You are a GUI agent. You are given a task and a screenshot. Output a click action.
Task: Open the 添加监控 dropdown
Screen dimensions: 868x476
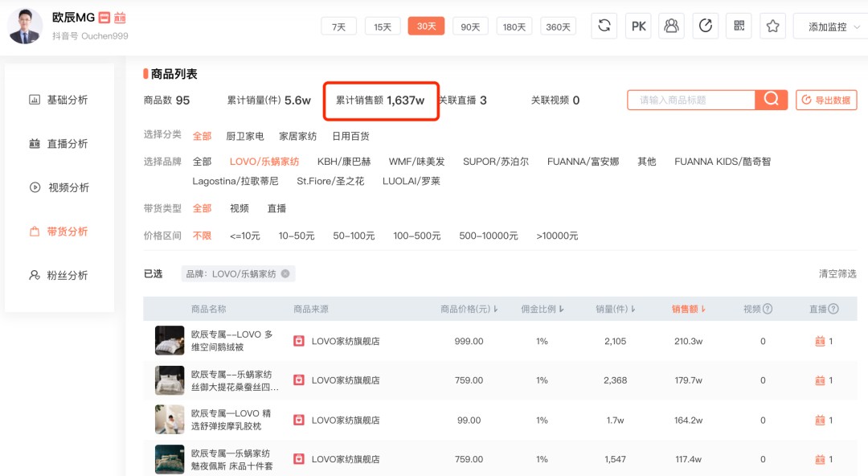[832, 27]
